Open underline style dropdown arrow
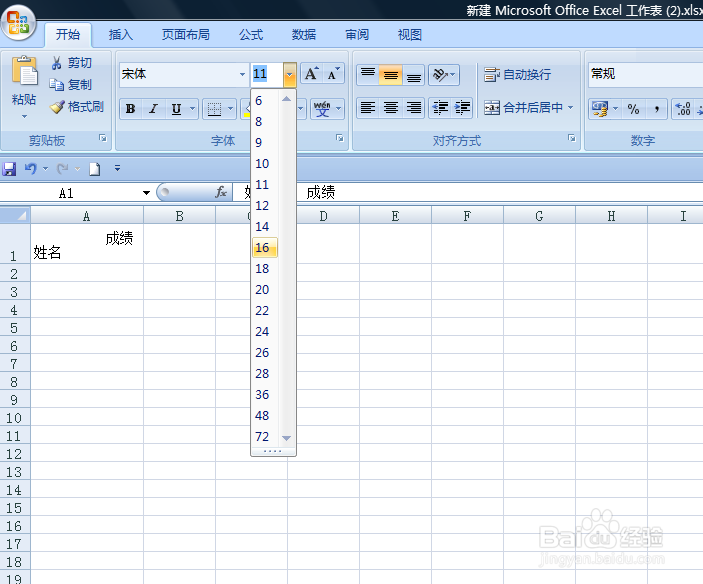703x584 pixels. pyautogui.click(x=193, y=109)
